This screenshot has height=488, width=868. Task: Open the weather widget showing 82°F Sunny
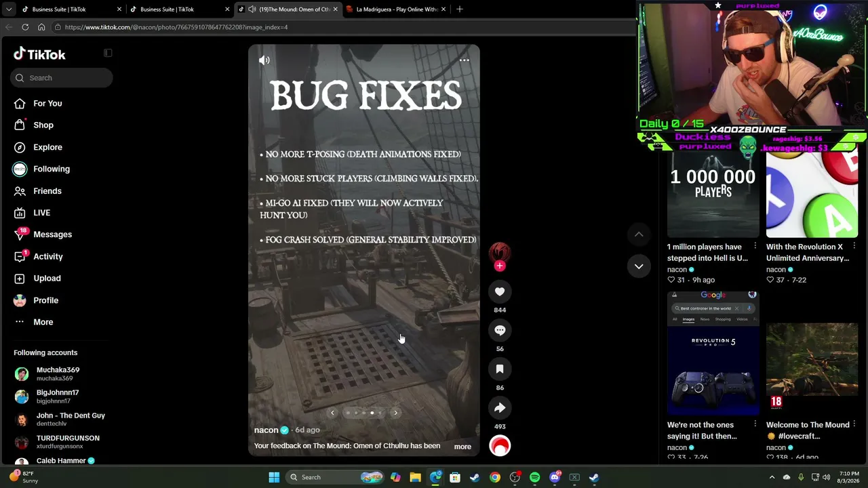[x=24, y=477]
